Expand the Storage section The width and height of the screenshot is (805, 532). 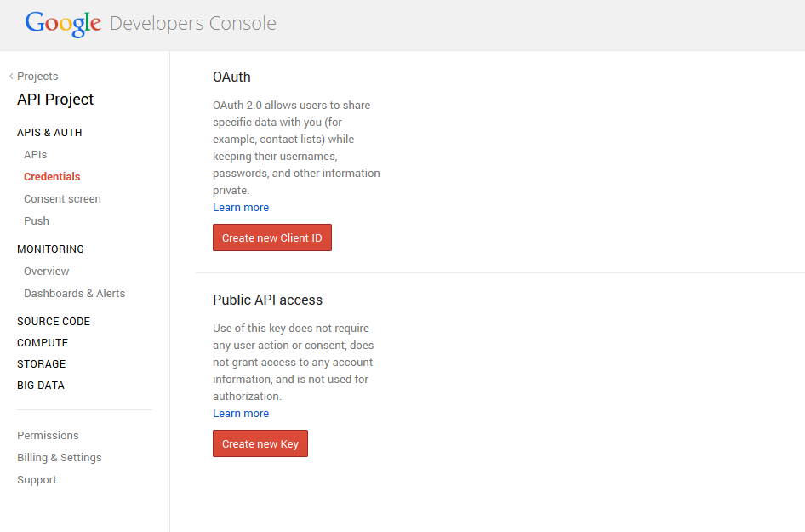click(41, 364)
